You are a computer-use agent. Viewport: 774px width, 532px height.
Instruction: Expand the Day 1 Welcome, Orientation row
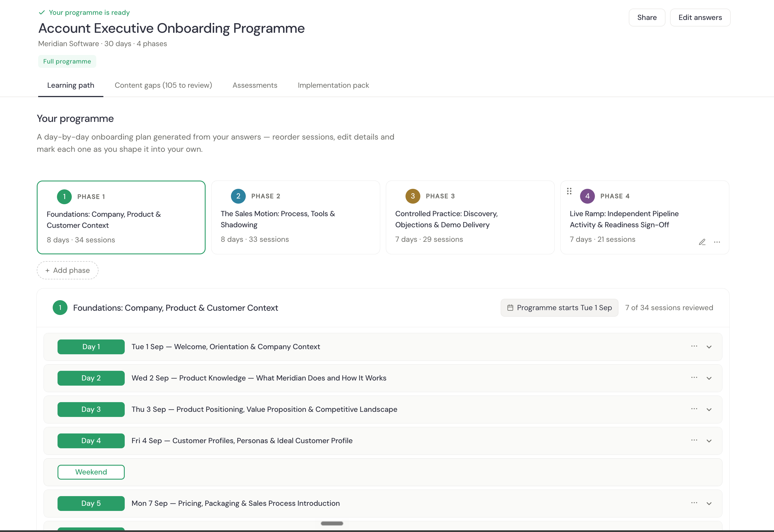pos(709,347)
